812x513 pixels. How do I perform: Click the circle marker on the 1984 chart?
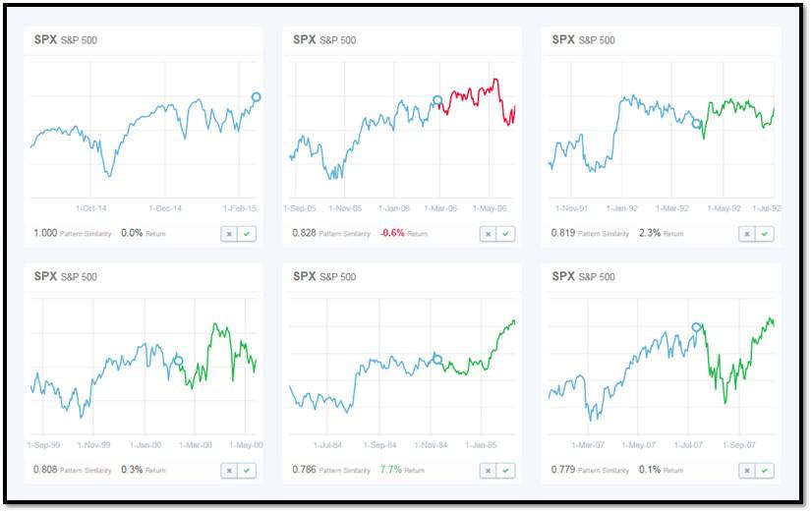(x=437, y=360)
